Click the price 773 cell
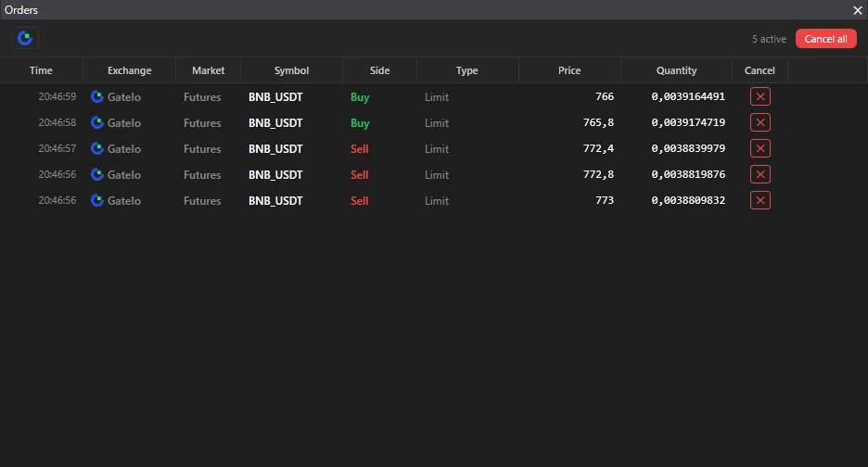This screenshot has height=467, width=868. 605,200
